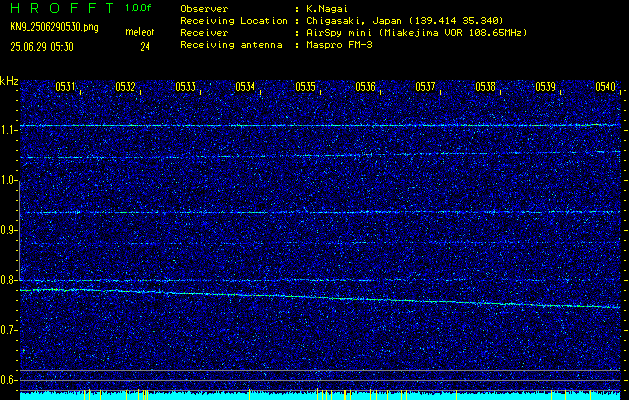
Task: Click the 0.8 frequency axis label
Action: tap(9, 280)
